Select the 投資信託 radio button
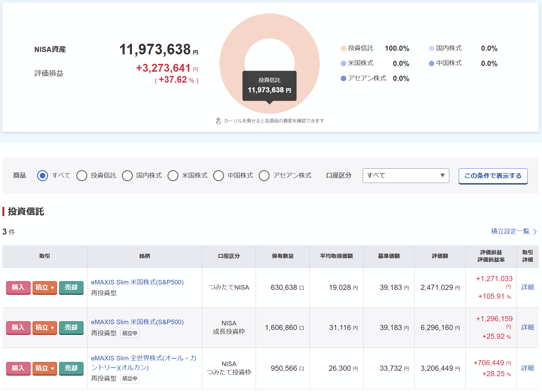The image size is (542, 392). click(82, 176)
